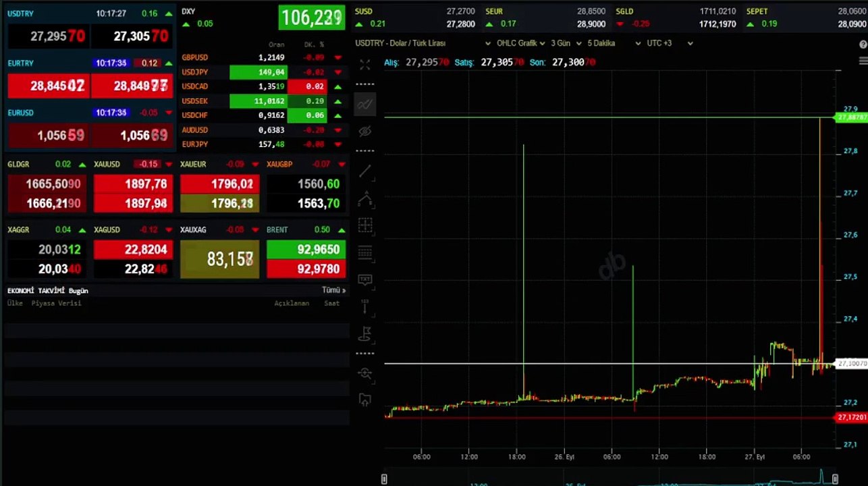868x486 pixels.
Task: Click the Saat column header in calendar
Action: pyautogui.click(x=331, y=303)
